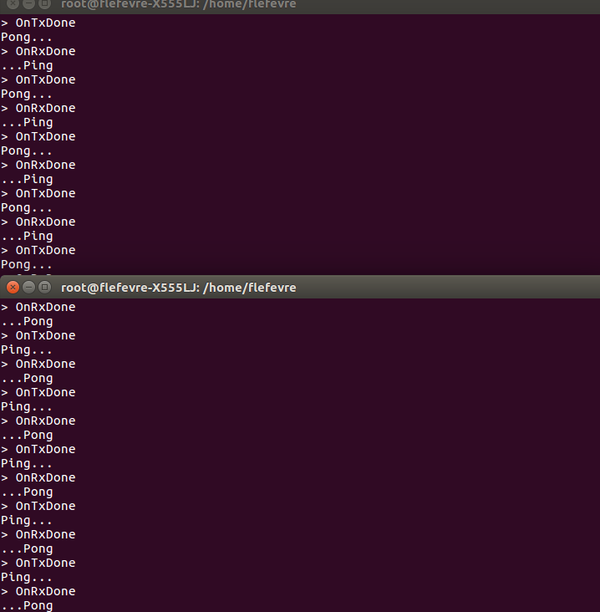This screenshot has height=612, width=600.
Task: Click first '...Pong' line in lower terminal
Action: [x=27, y=322]
